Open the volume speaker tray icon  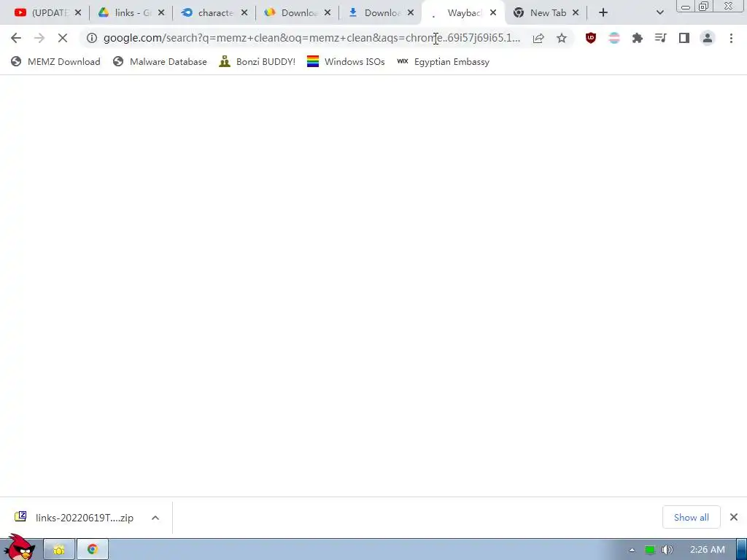667,550
